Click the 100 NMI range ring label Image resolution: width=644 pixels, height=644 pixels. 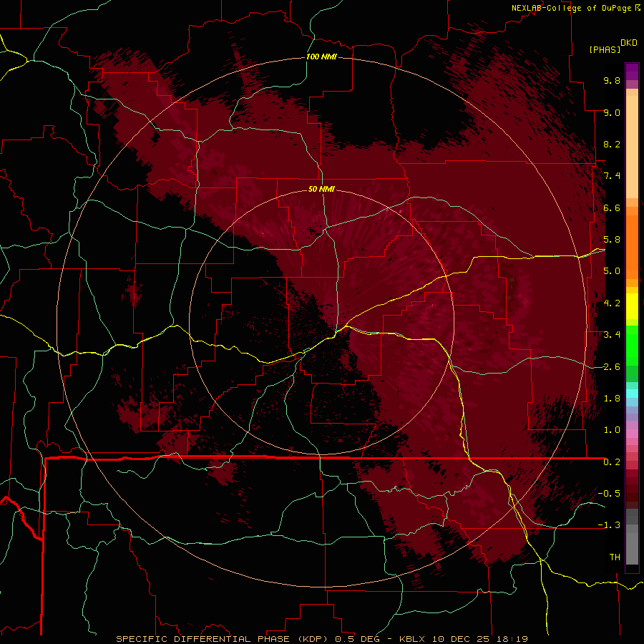321,57
